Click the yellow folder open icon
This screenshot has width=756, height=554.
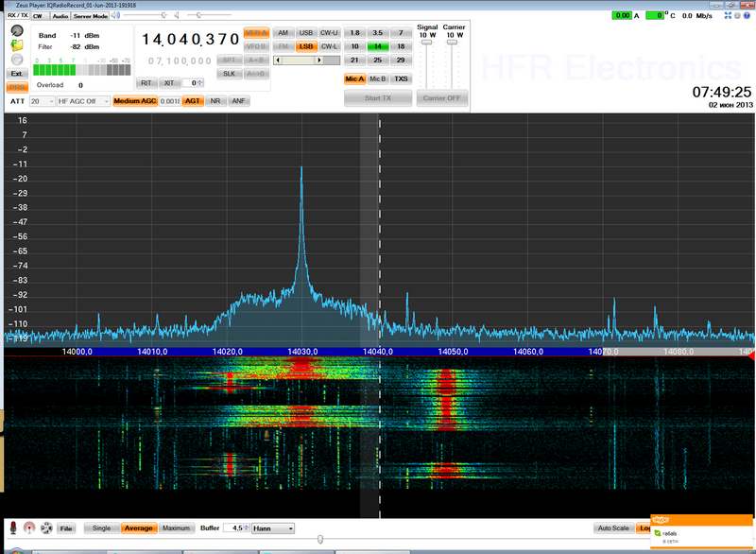point(17,44)
